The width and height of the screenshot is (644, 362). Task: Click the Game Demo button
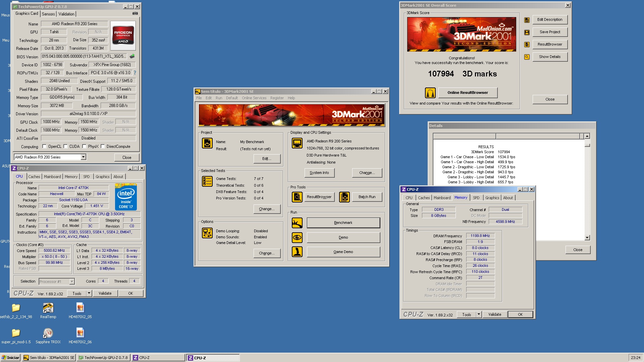pyautogui.click(x=343, y=252)
